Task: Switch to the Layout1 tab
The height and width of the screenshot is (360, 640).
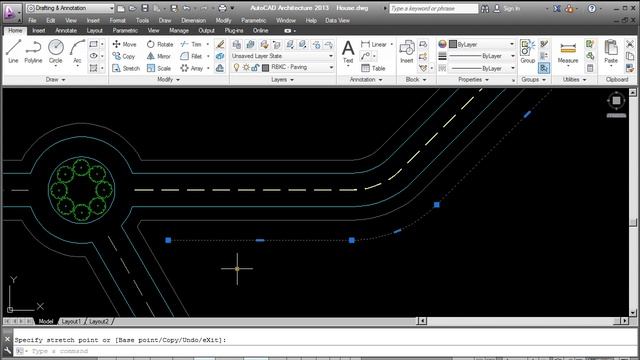Action: pyautogui.click(x=71, y=322)
